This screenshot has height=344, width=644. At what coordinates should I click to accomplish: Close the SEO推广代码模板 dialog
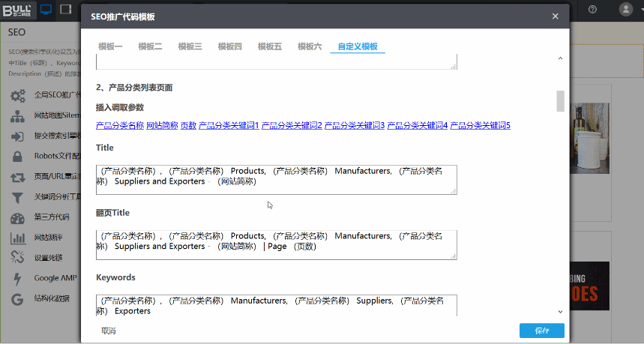click(555, 16)
